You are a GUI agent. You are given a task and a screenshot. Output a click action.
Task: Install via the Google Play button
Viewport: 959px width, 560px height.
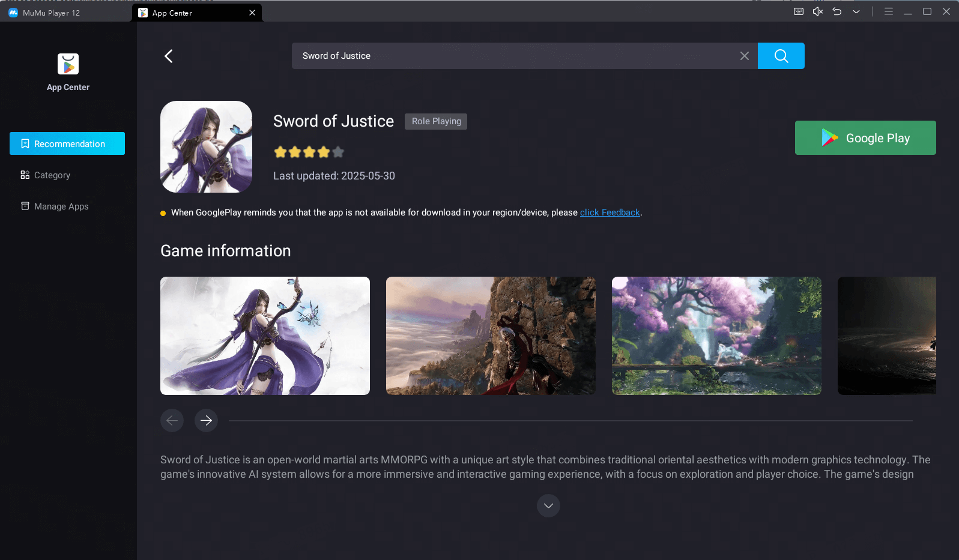[865, 137]
